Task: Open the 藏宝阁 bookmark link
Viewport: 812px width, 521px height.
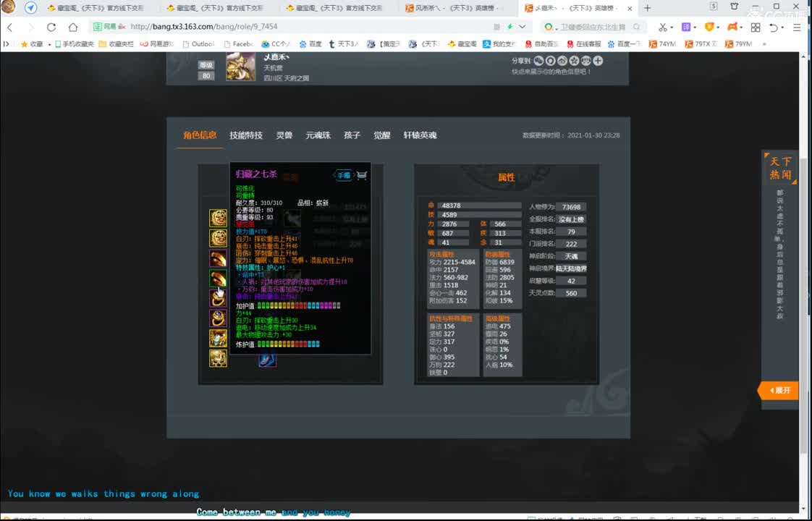Action: (461, 44)
